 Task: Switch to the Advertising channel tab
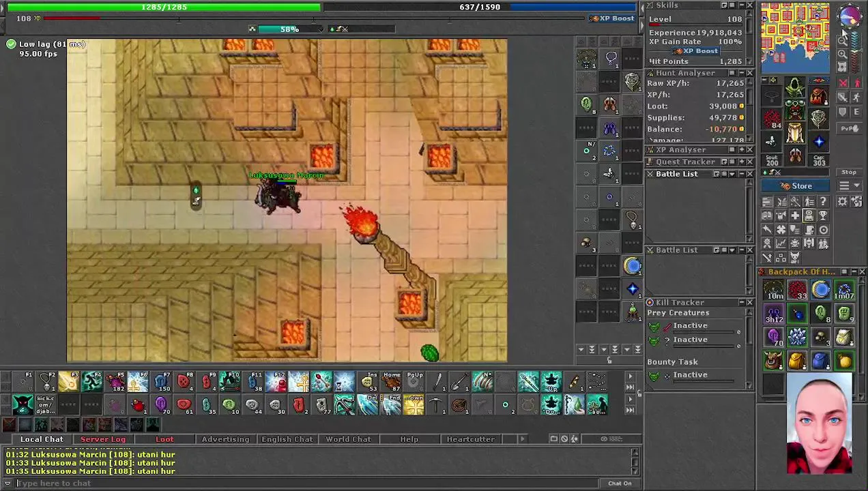click(225, 439)
